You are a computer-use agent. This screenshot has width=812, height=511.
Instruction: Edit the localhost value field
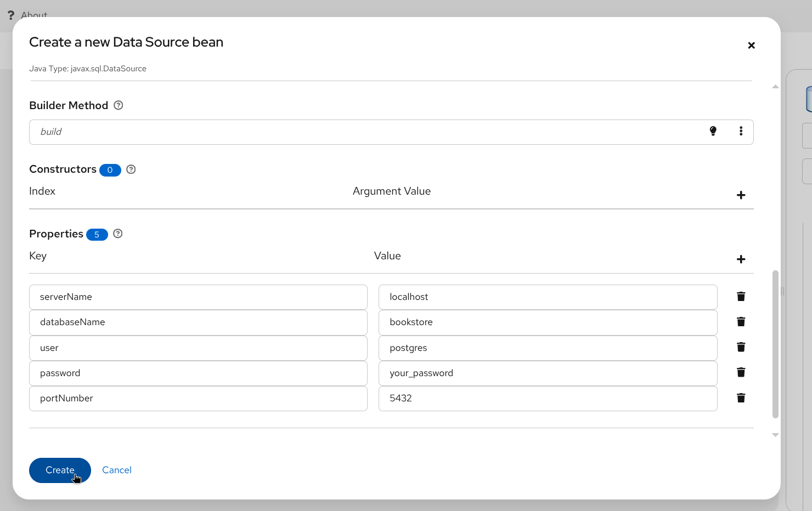click(547, 297)
